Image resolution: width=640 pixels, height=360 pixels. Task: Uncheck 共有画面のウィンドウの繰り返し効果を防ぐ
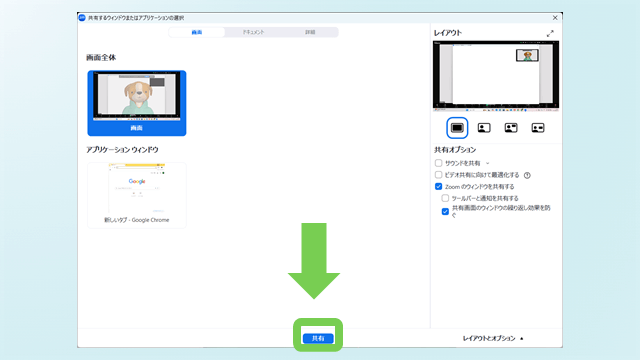click(445, 211)
